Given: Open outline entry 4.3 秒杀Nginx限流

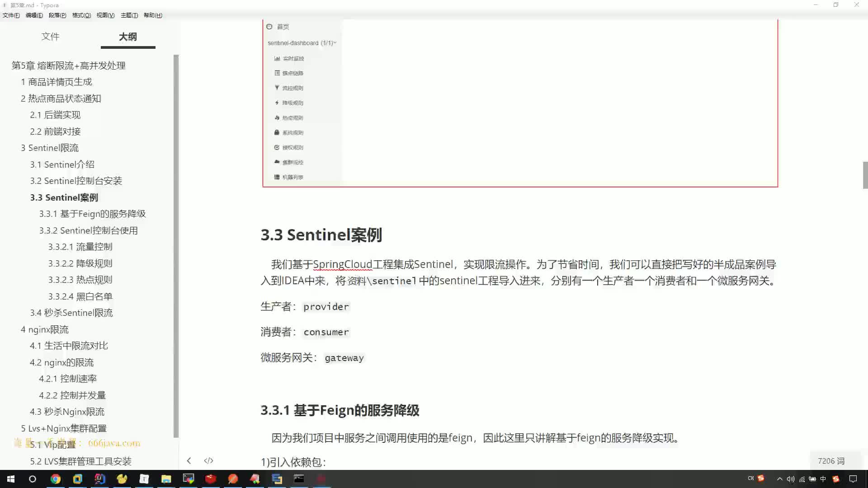Looking at the screenshot, I should click(x=67, y=412).
